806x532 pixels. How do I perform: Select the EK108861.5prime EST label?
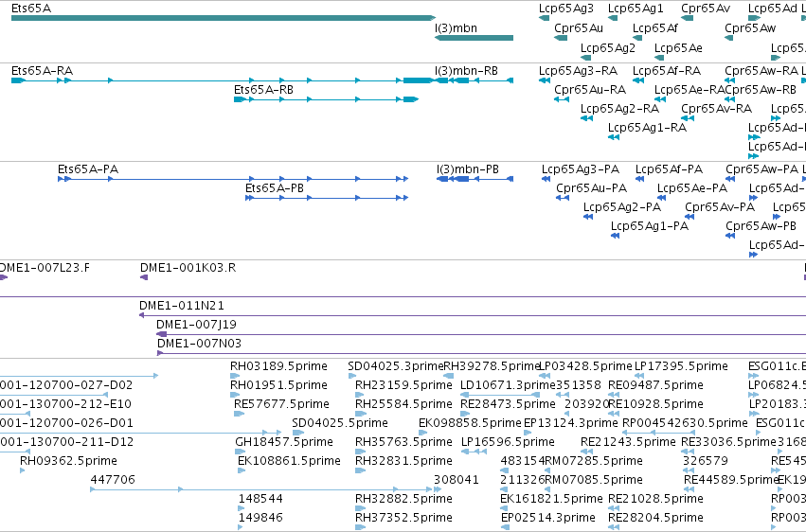(290, 461)
